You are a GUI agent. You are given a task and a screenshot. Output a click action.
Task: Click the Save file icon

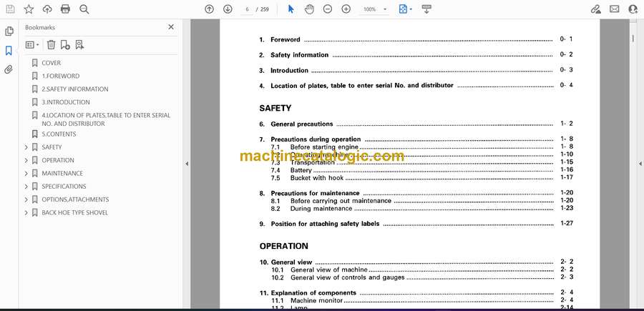(10, 9)
